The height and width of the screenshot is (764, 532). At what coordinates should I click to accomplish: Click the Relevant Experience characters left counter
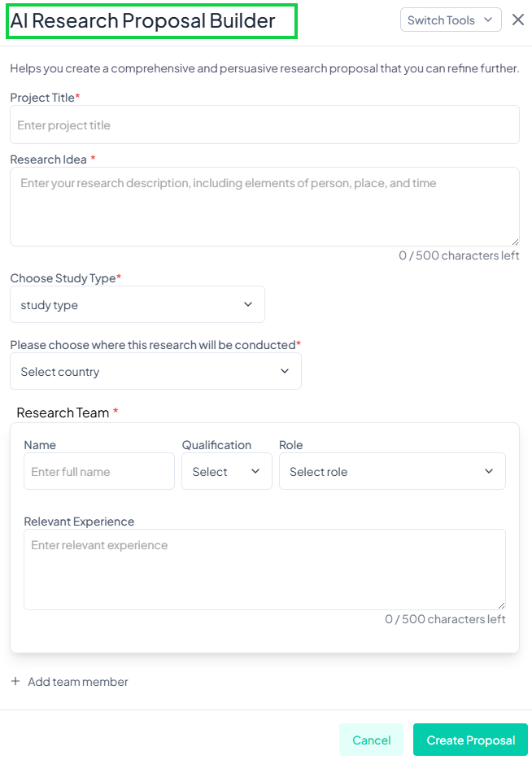click(x=445, y=619)
